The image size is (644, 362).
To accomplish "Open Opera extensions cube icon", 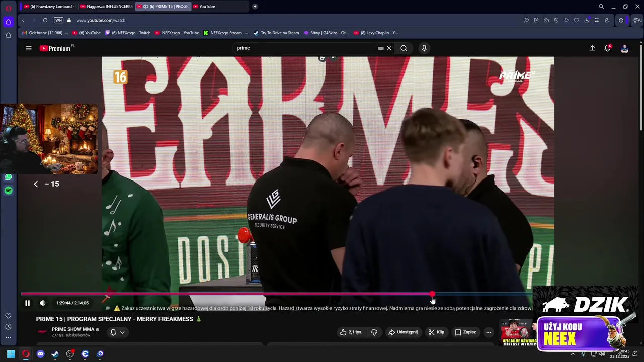I will click(621, 20).
